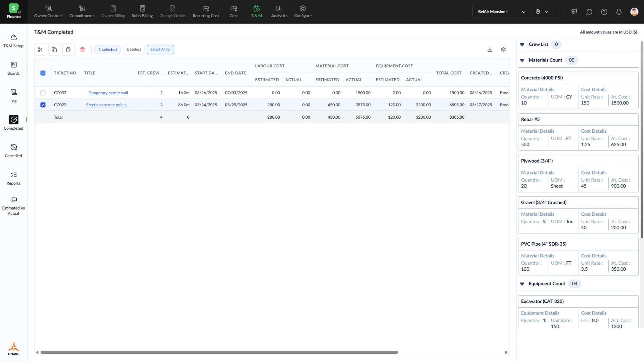
Task: Uncheck the CC023 row checkbox
Action: [43, 105]
